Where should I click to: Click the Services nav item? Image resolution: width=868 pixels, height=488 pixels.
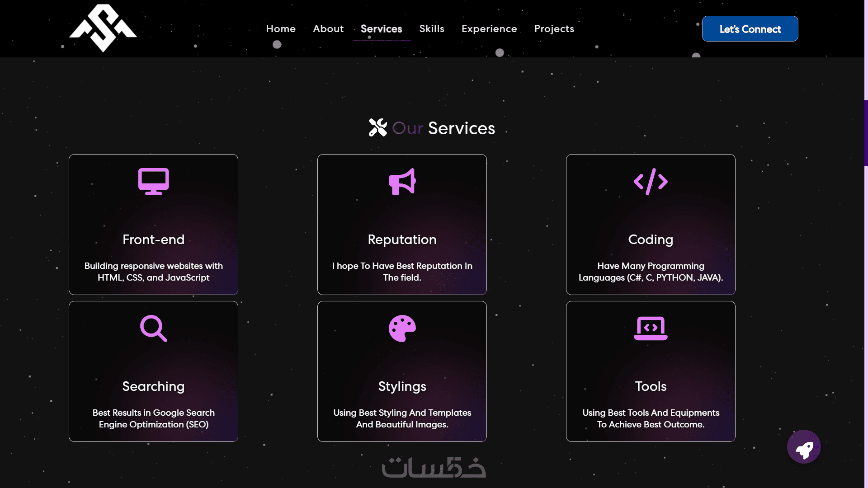(x=382, y=28)
